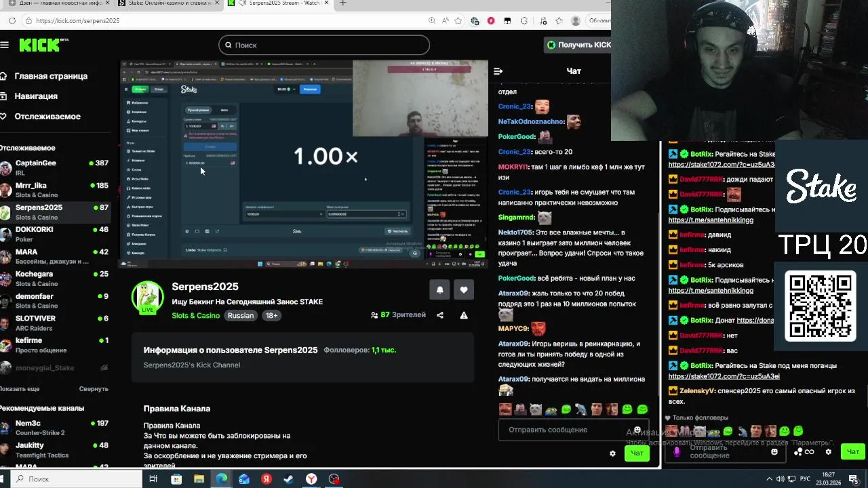Click username Singamrnd in chat
The height and width of the screenshot is (488, 868).
click(x=516, y=218)
